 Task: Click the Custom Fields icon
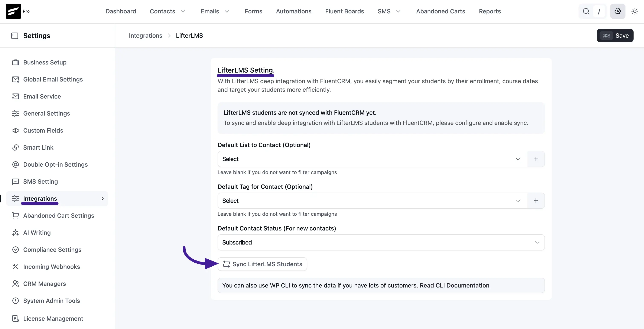pos(16,130)
